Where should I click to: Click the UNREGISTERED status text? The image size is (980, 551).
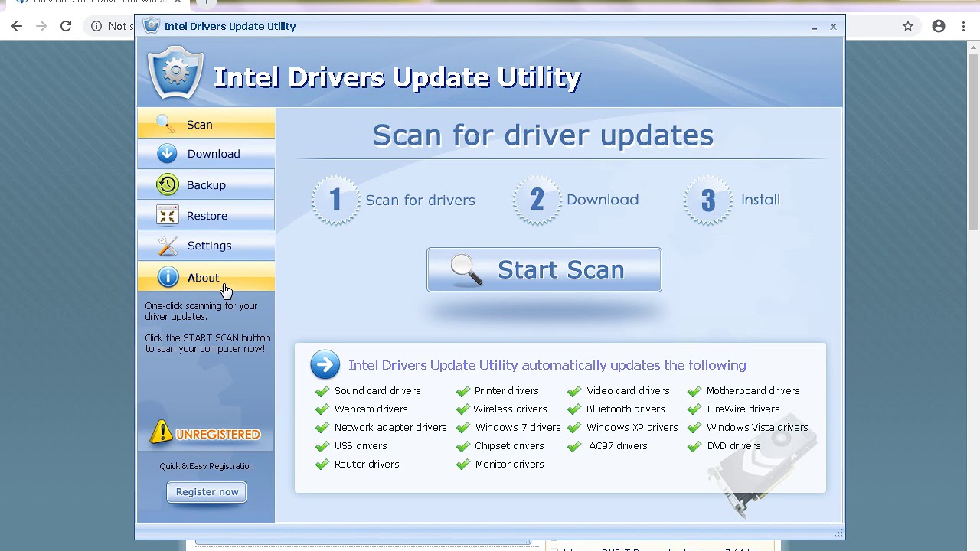coord(218,435)
